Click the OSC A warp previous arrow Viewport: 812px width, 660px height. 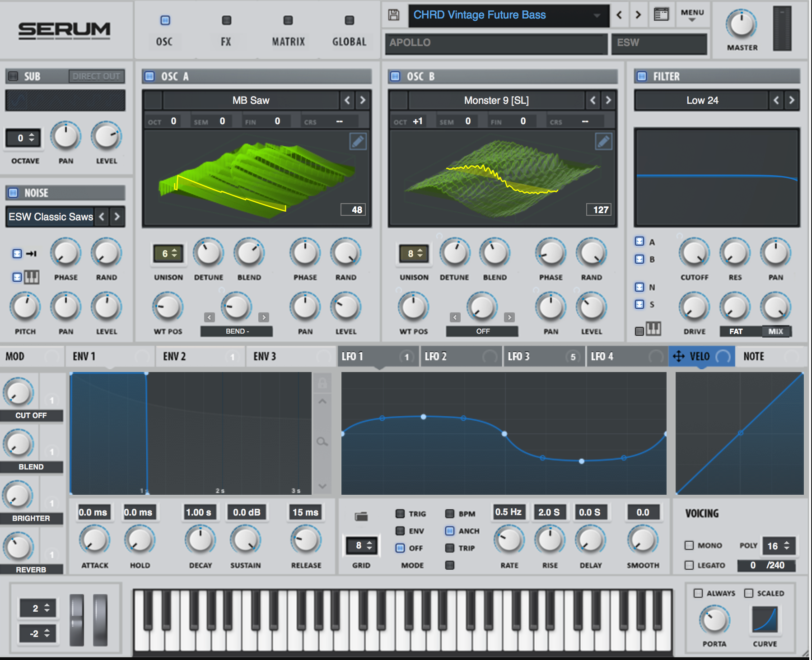coord(209,317)
